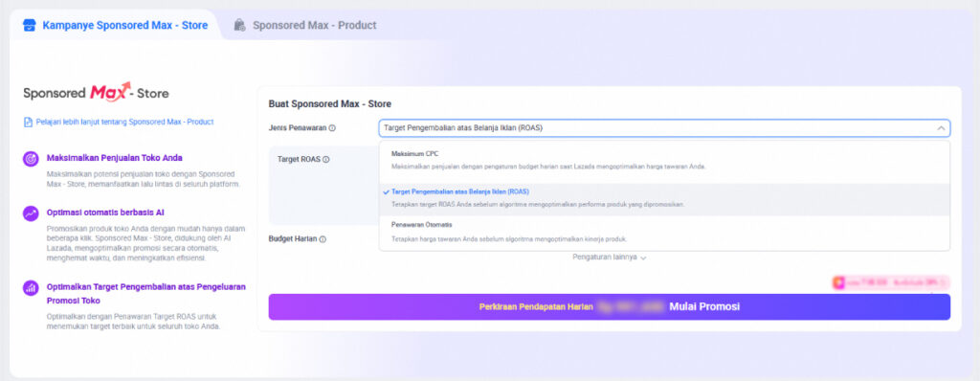Click the heading Optimalkan Target Pengembalian atas Pengeluaran Promosi Toko
The height and width of the screenshot is (381, 980).
146,294
